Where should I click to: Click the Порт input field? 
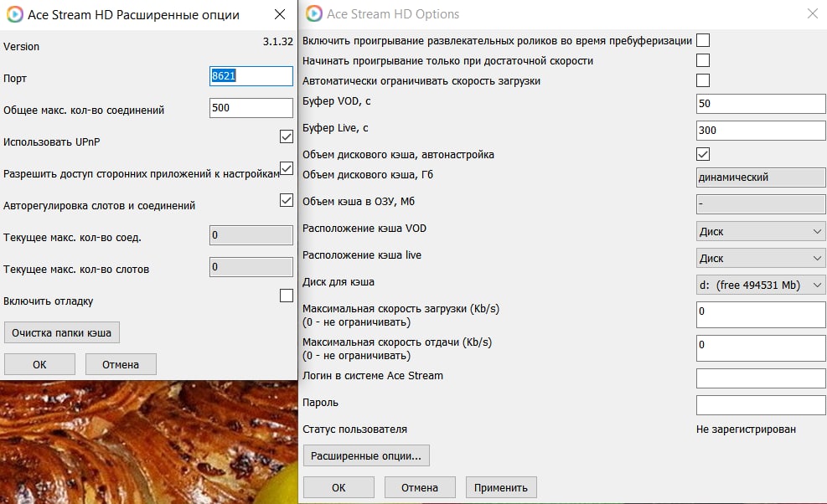[251, 76]
